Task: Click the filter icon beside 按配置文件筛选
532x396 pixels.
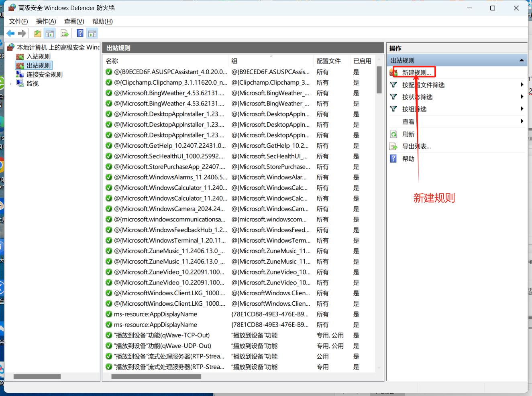Action: (393, 85)
